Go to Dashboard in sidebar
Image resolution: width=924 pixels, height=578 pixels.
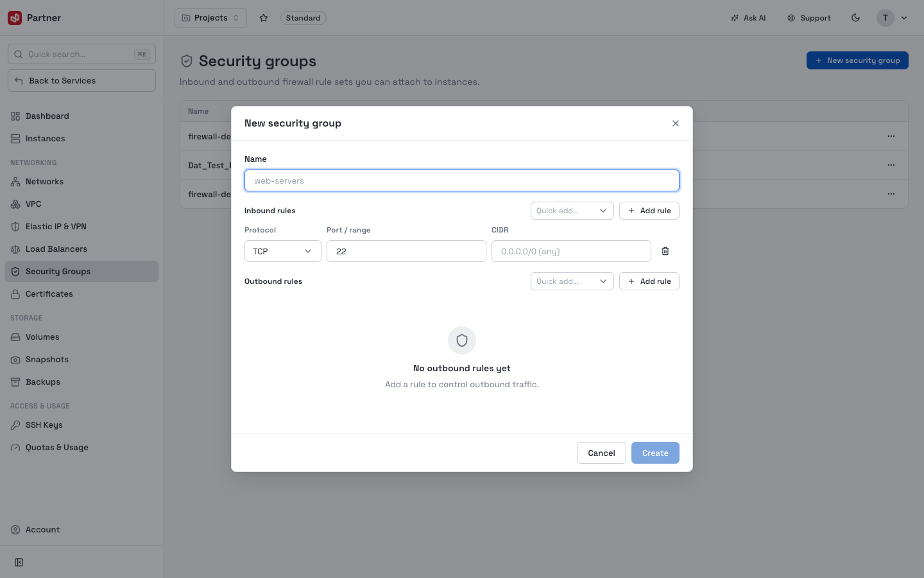[x=81, y=116]
